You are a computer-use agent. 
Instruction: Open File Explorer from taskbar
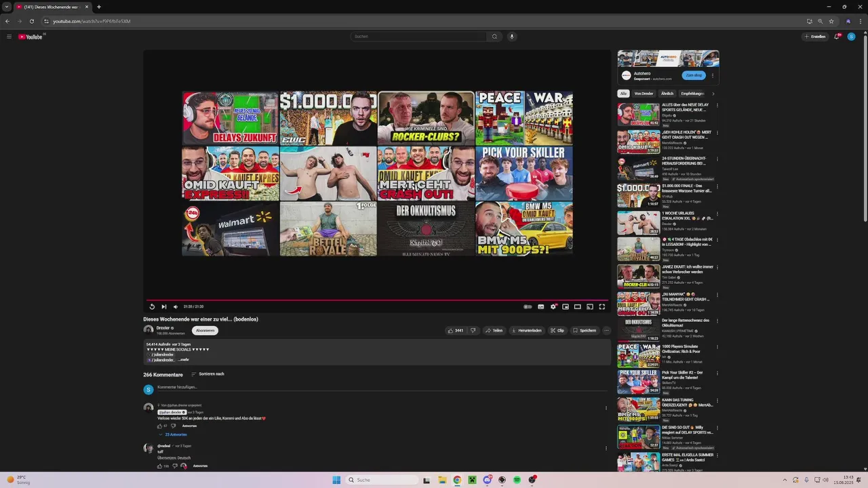pos(442,480)
